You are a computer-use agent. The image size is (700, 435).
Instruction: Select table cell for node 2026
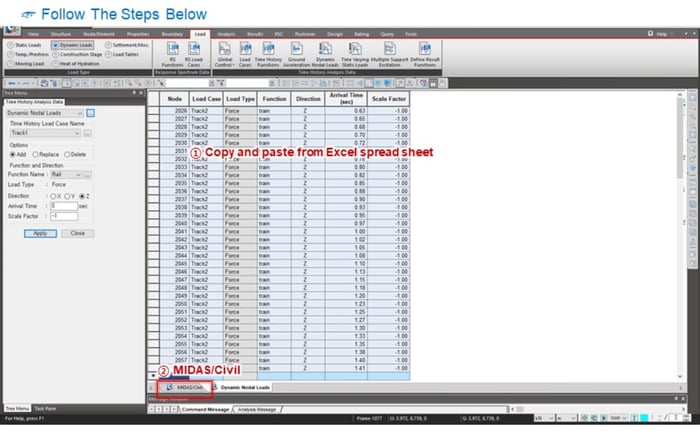pyautogui.click(x=174, y=111)
